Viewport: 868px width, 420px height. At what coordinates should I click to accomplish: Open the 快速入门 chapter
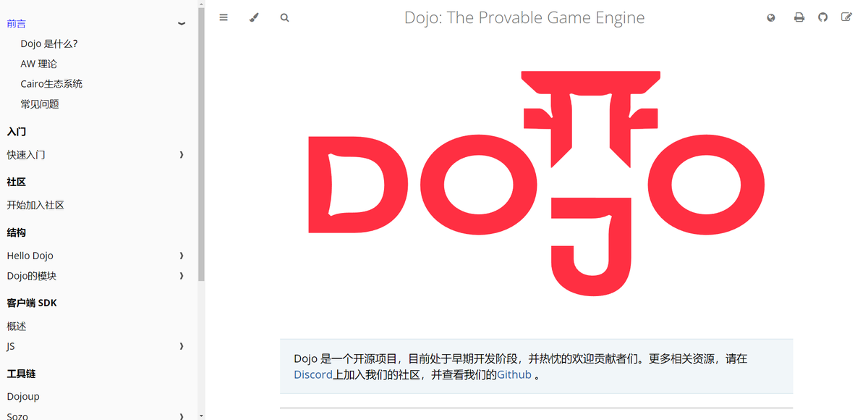[26, 155]
